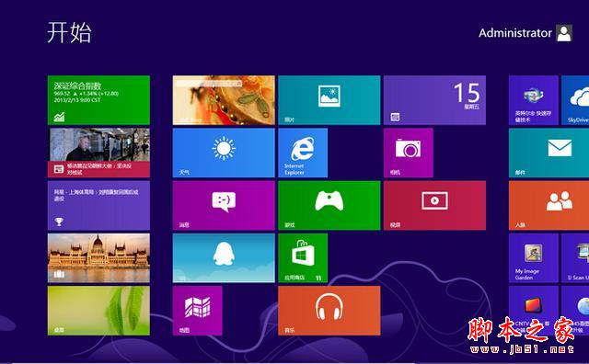Viewport: 589px width, 364px height.
Task: Open the Messaging tile with smiley
Action: (224, 205)
